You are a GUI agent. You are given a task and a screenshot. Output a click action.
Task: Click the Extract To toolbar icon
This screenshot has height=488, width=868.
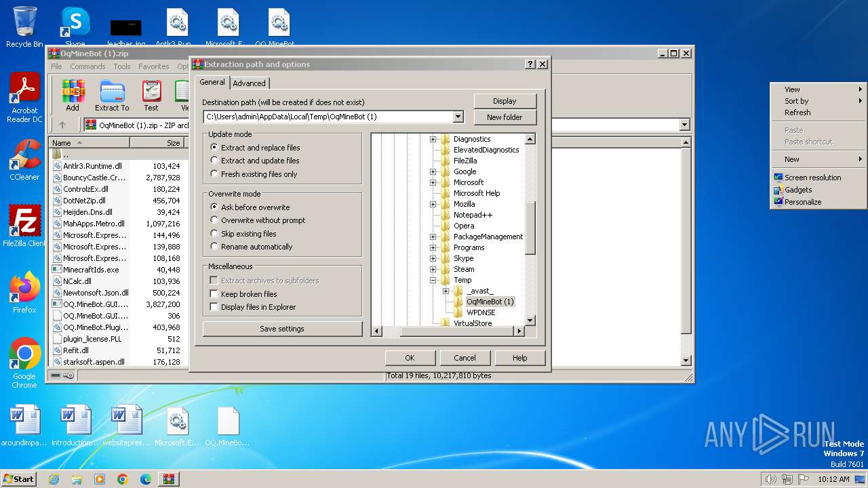pos(112,96)
